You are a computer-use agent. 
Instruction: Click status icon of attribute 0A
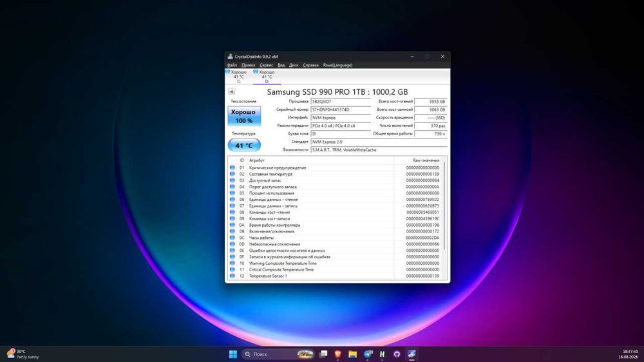point(232,225)
